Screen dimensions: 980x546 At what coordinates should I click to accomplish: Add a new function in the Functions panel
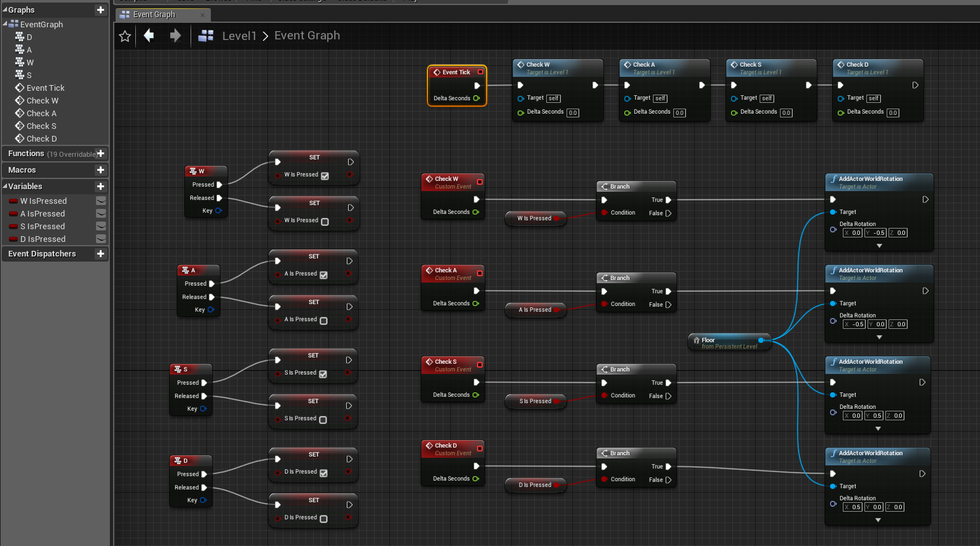pyautogui.click(x=100, y=154)
